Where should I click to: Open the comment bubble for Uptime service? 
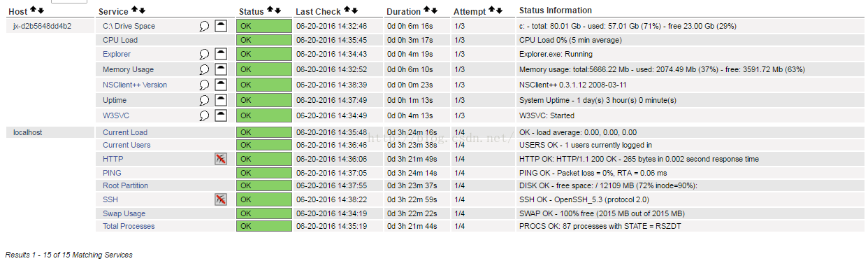click(x=205, y=100)
